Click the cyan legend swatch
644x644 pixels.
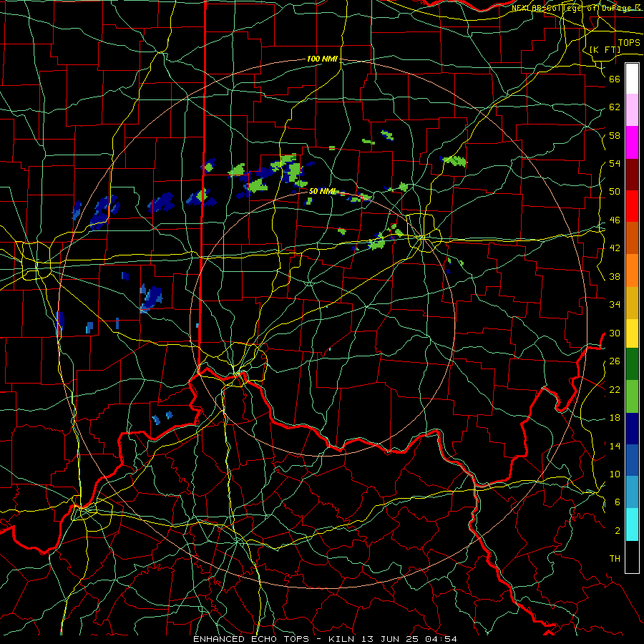click(x=632, y=525)
